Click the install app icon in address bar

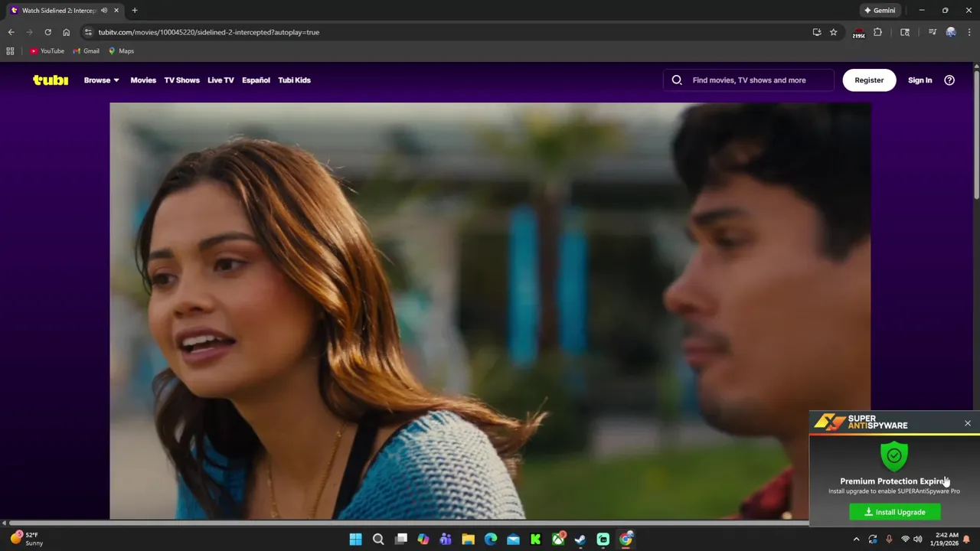tap(817, 32)
